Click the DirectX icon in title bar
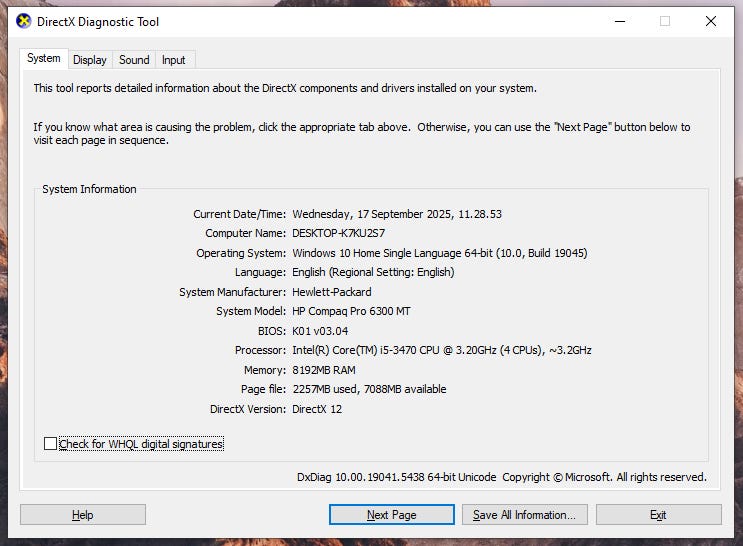The image size is (743, 546). [23, 21]
